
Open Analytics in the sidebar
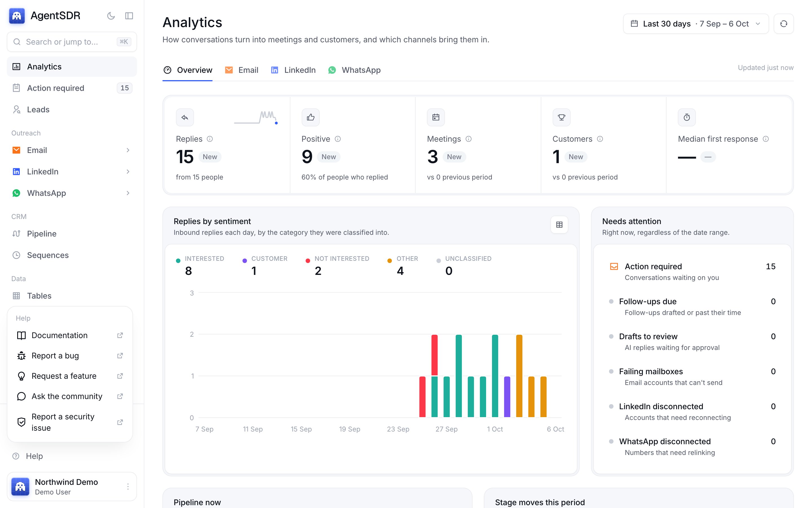coord(72,67)
